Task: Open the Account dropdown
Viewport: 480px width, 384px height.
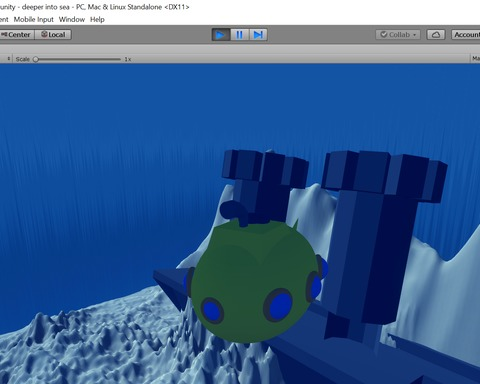Action: coord(466,35)
